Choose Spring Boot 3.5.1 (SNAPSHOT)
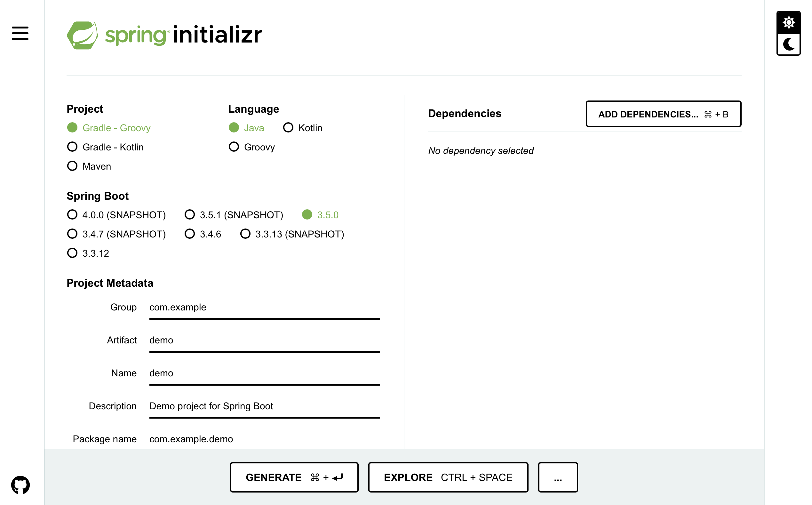 (234, 215)
